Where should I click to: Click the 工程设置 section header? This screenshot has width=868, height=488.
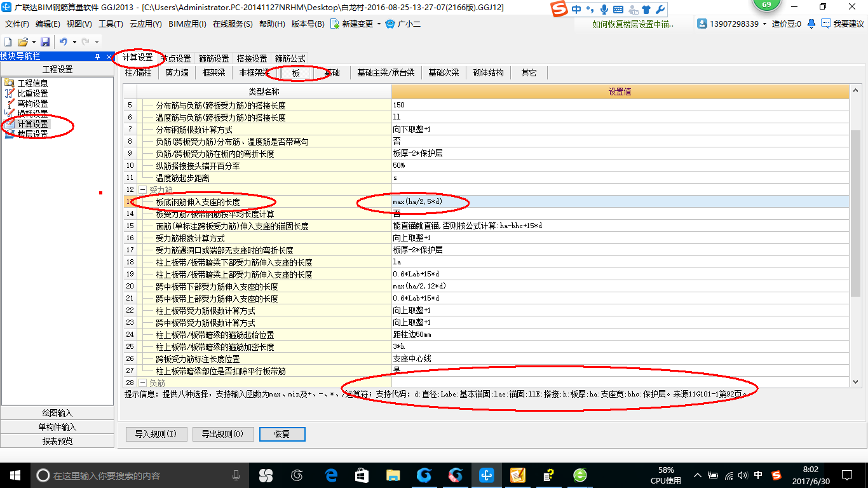[x=58, y=69]
